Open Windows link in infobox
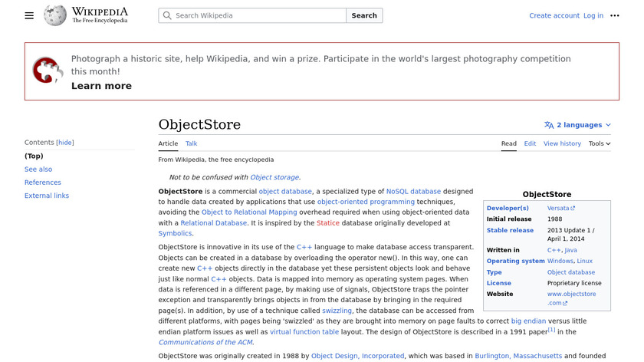 tap(560, 261)
